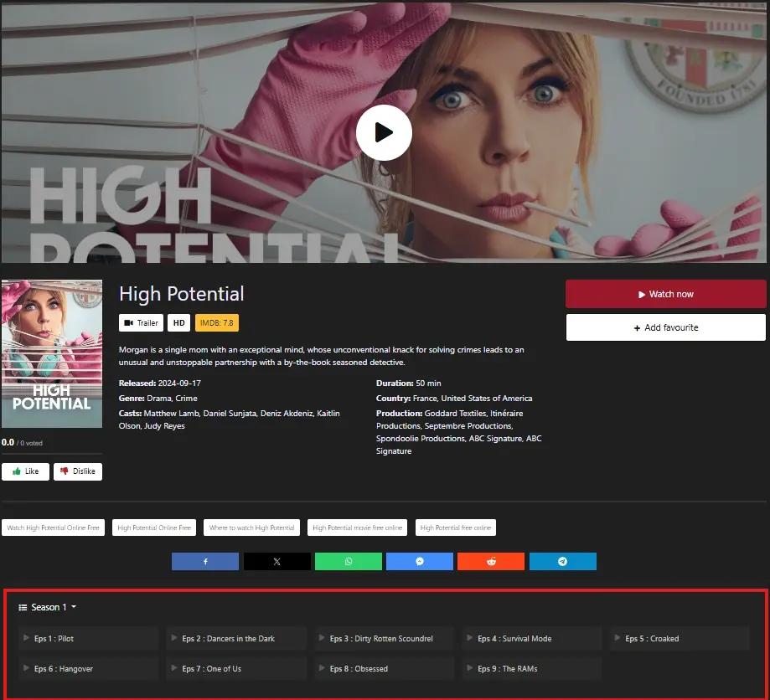Open the Spondoolie Productions link

421,439
